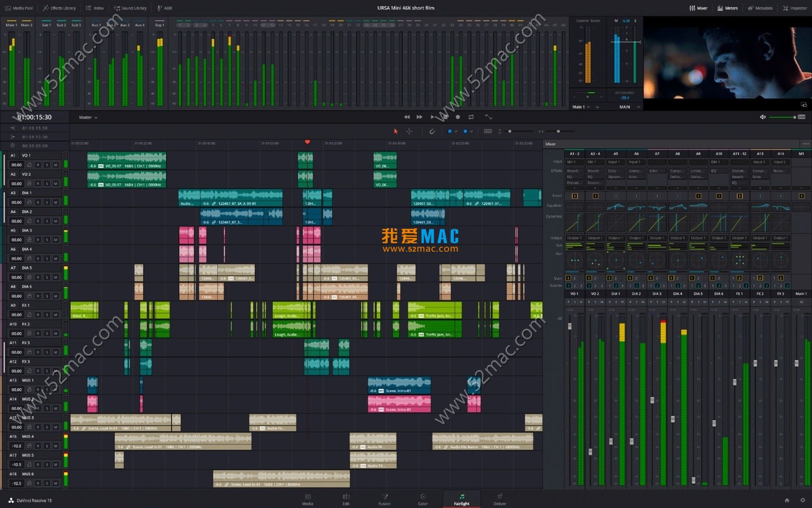This screenshot has height=508, width=812.
Task: Open the equalizer graph for channel A5
Action: [x=616, y=206]
